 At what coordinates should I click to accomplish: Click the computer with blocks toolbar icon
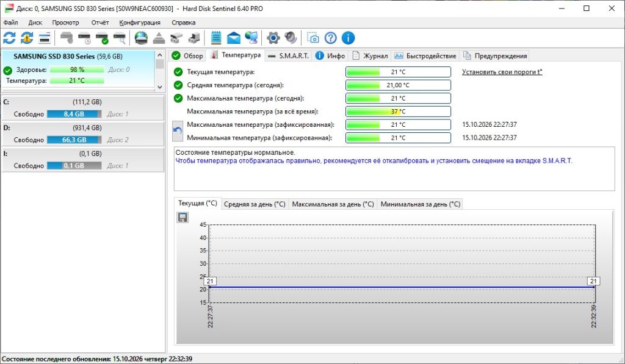click(x=193, y=38)
